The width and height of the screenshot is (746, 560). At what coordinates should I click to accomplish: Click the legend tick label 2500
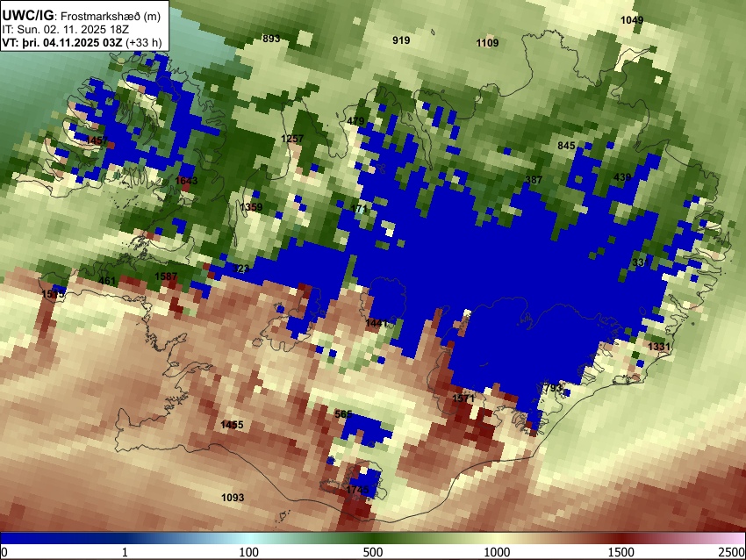(733, 552)
